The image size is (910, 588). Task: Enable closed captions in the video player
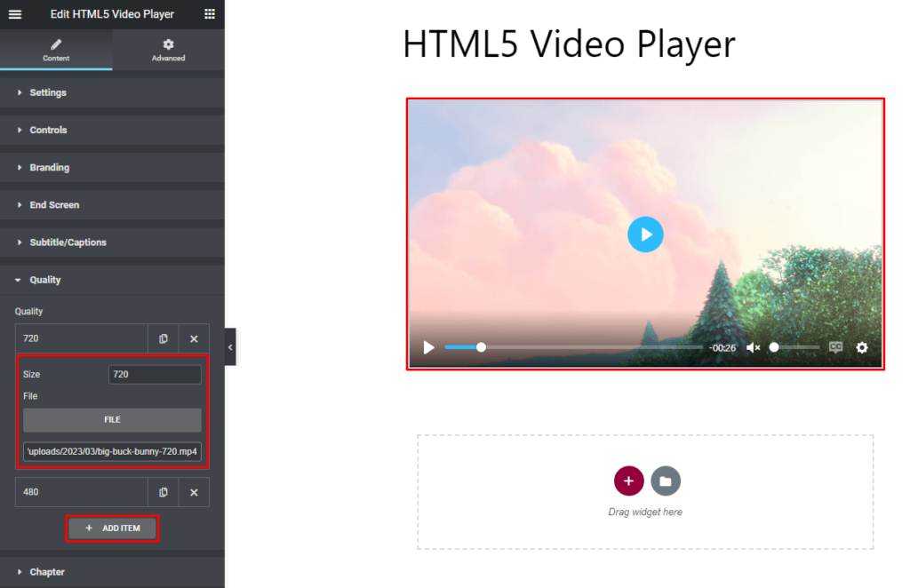(x=835, y=347)
